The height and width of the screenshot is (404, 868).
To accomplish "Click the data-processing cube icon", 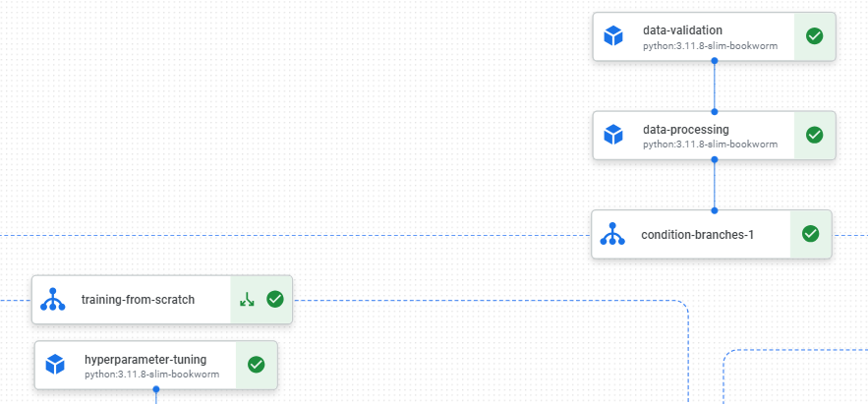I will click(612, 135).
